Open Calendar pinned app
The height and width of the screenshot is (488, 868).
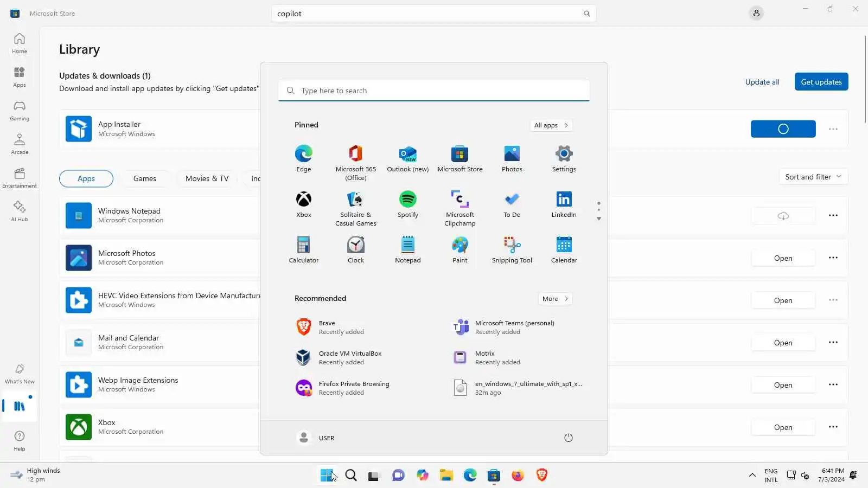pyautogui.click(x=564, y=250)
